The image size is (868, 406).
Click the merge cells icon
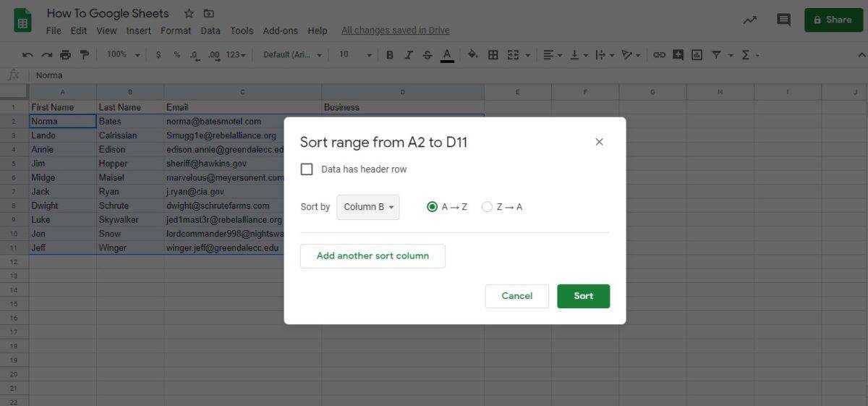coord(514,55)
